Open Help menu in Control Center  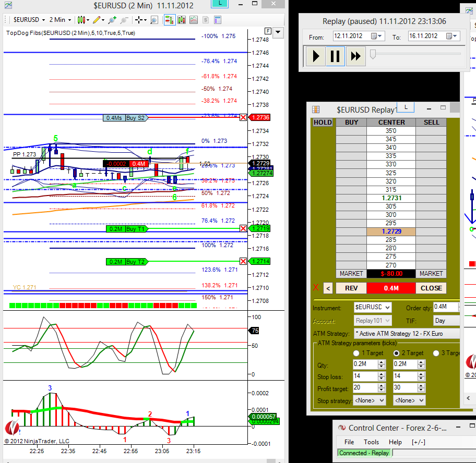[x=395, y=442]
